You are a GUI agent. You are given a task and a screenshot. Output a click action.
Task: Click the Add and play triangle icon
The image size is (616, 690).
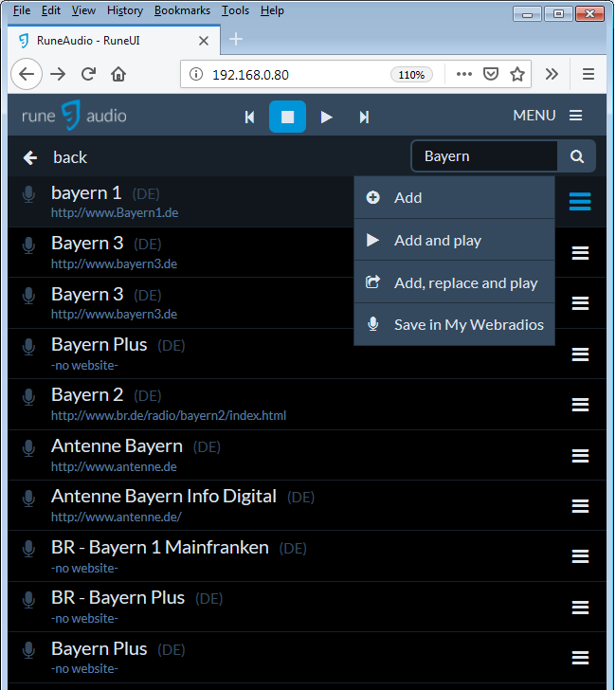(x=372, y=241)
